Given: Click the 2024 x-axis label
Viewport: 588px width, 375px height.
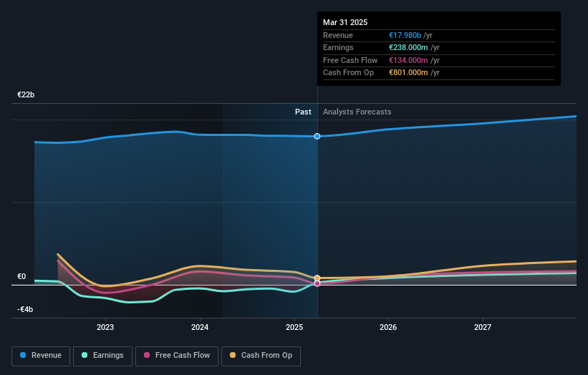Looking at the screenshot, I should point(200,327).
